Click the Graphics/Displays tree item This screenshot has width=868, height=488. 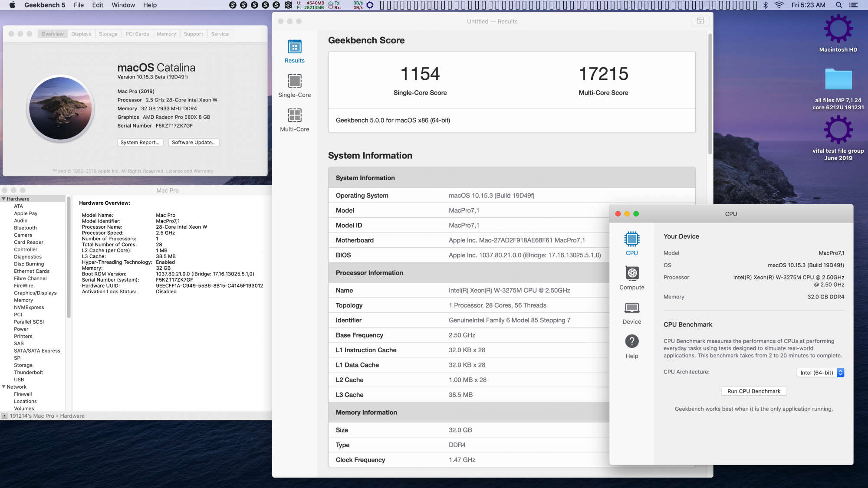[x=36, y=292]
